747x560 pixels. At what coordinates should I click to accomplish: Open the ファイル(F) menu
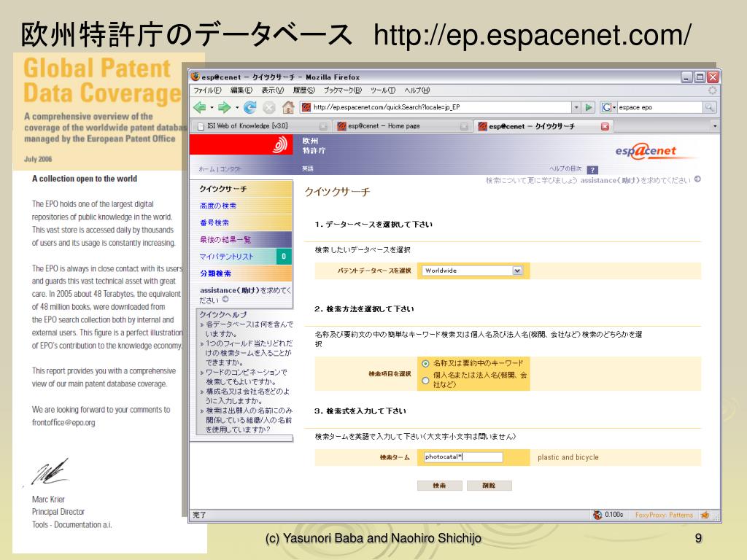[x=207, y=90]
